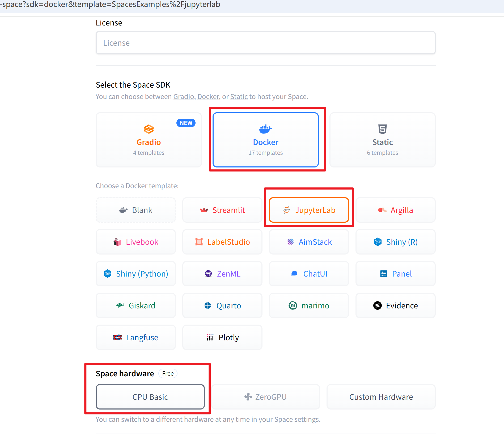Click the Argilla logo icon
The width and height of the screenshot is (504, 435).
tap(382, 210)
